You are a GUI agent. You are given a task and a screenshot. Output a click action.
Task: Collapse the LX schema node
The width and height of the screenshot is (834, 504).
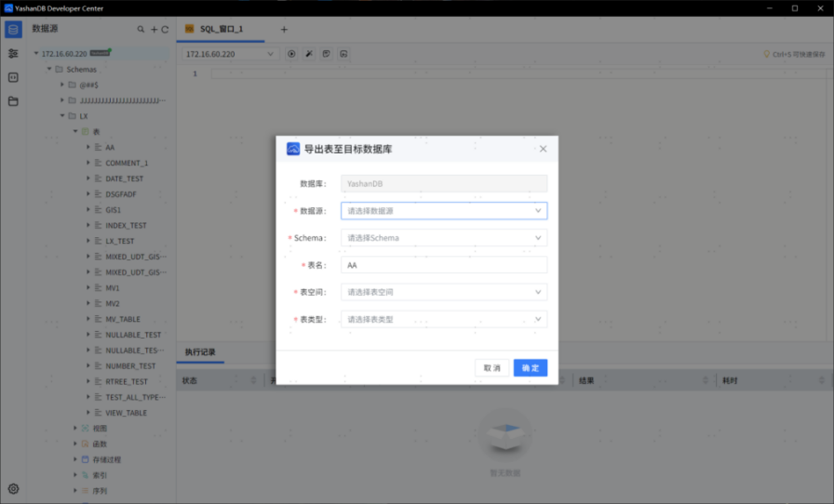point(62,116)
